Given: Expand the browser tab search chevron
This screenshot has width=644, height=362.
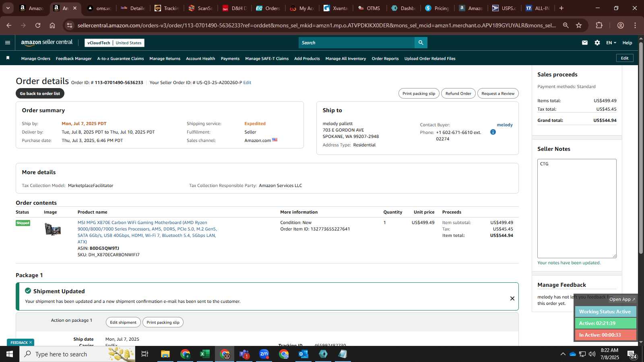Looking at the screenshot, I should point(8,8).
